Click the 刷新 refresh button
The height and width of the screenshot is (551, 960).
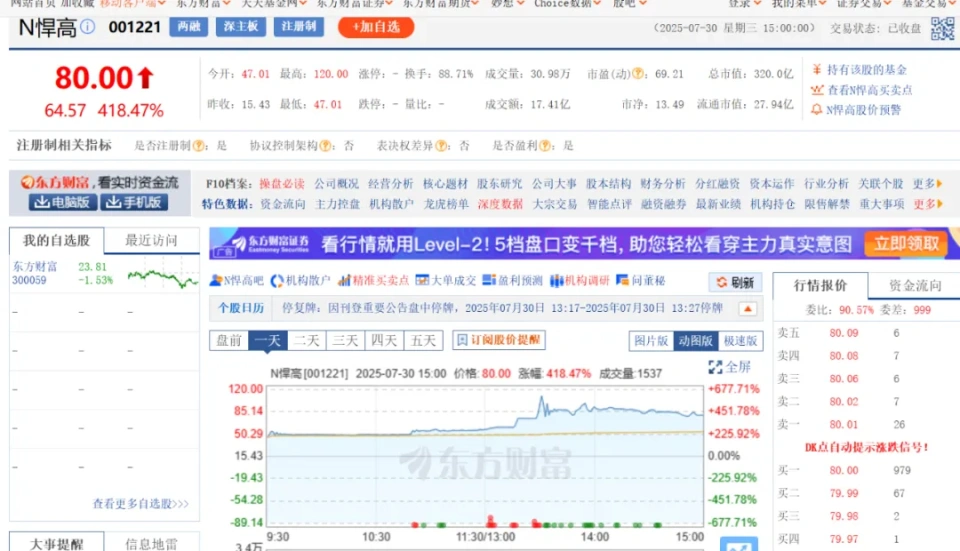[735, 282]
